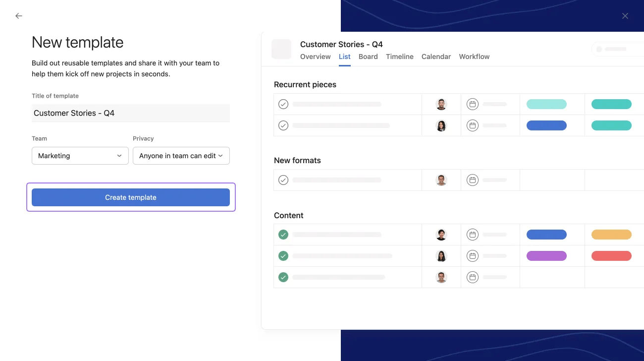Click the red tag in second Content row

click(x=611, y=256)
